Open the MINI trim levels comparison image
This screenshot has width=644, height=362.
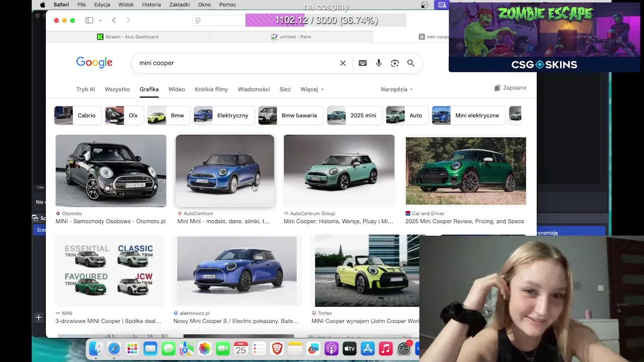coord(109,270)
